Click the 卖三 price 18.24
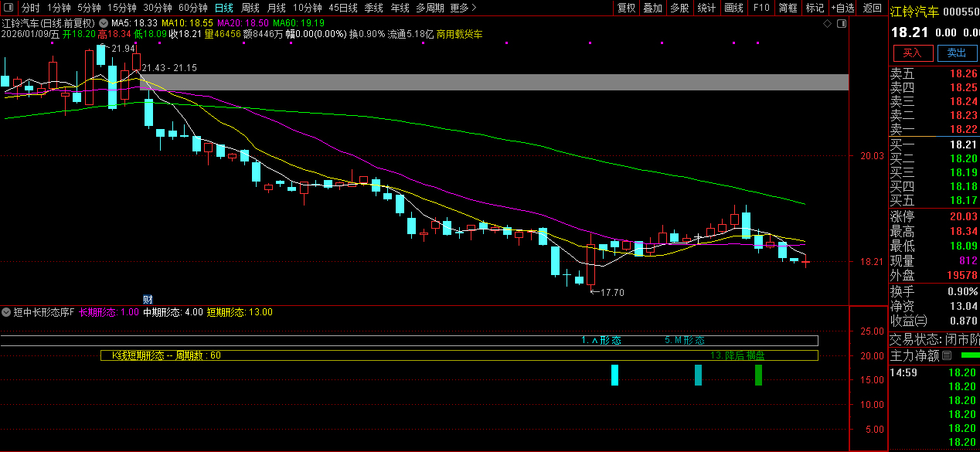The width and height of the screenshot is (980, 452). [x=963, y=101]
